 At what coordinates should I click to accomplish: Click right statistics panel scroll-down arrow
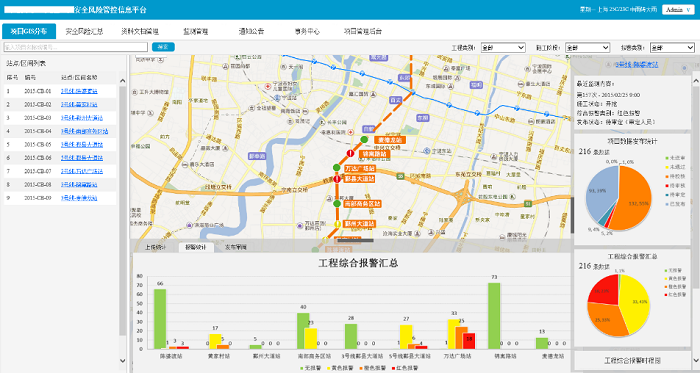[x=696, y=360]
